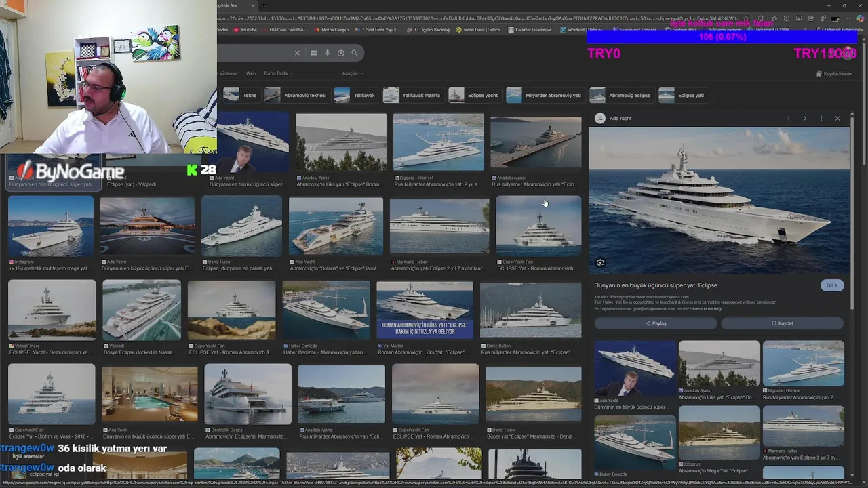Open the indoor pool interior thumbnail
This screenshot has width=868, height=488.
pyautogui.click(x=150, y=394)
